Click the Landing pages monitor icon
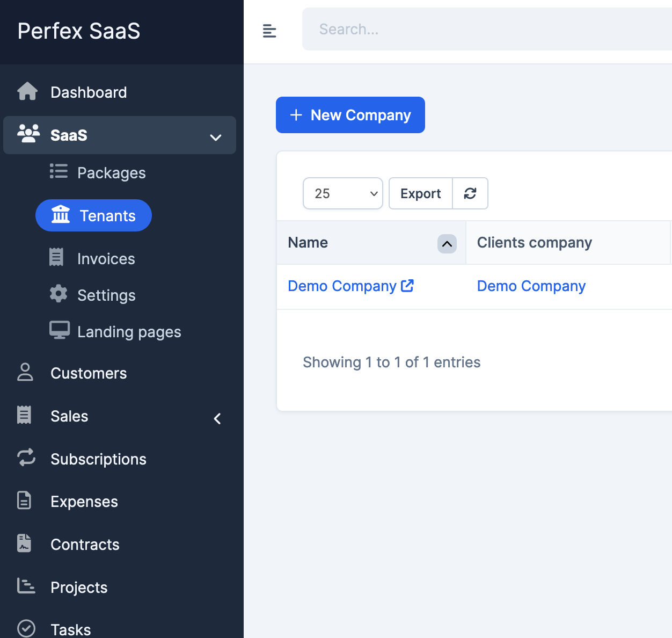 tap(60, 330)
